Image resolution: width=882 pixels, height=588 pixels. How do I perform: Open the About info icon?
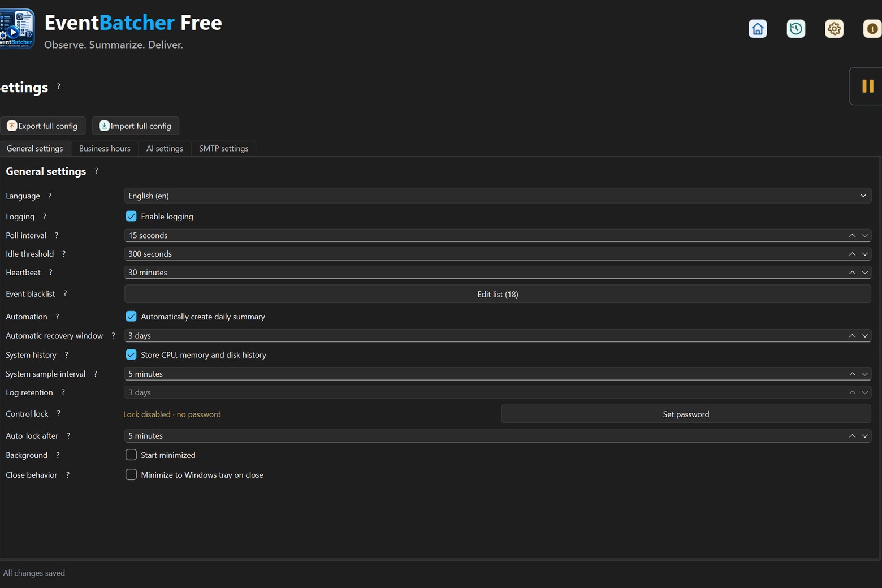point(872,29)
